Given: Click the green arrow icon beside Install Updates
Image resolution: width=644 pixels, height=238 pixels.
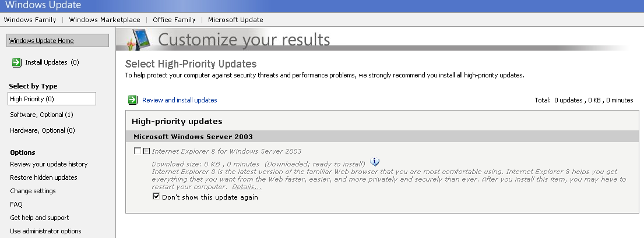Looking at the screenshot, I should 16,62.
